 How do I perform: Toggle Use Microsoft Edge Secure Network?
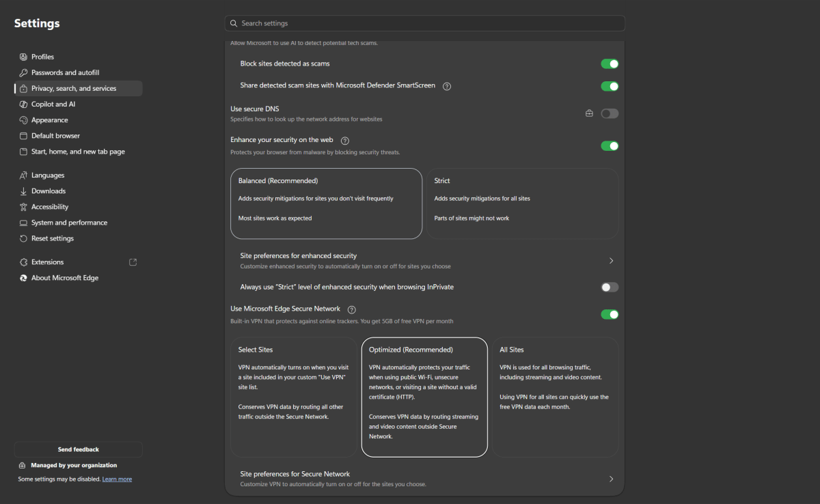tap(610, 314)
